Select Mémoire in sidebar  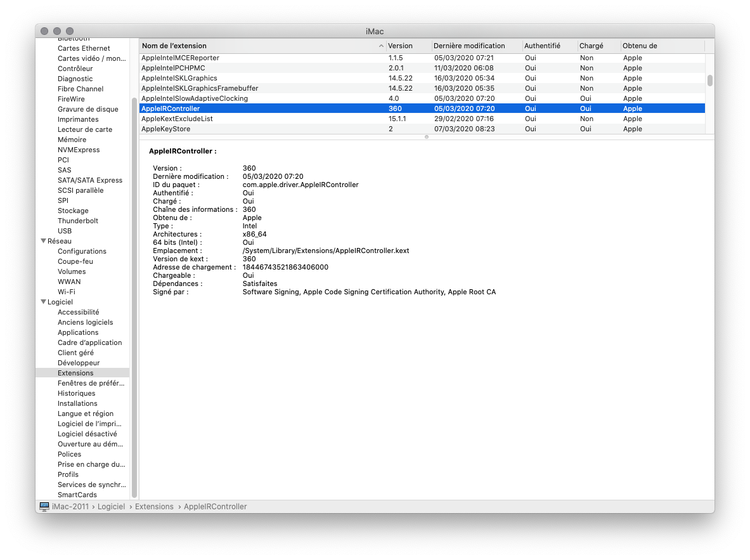(72, 140)
